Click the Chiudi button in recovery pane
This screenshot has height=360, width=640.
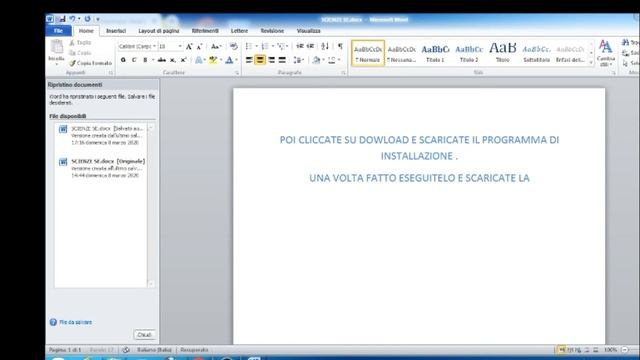coord(144,335)
